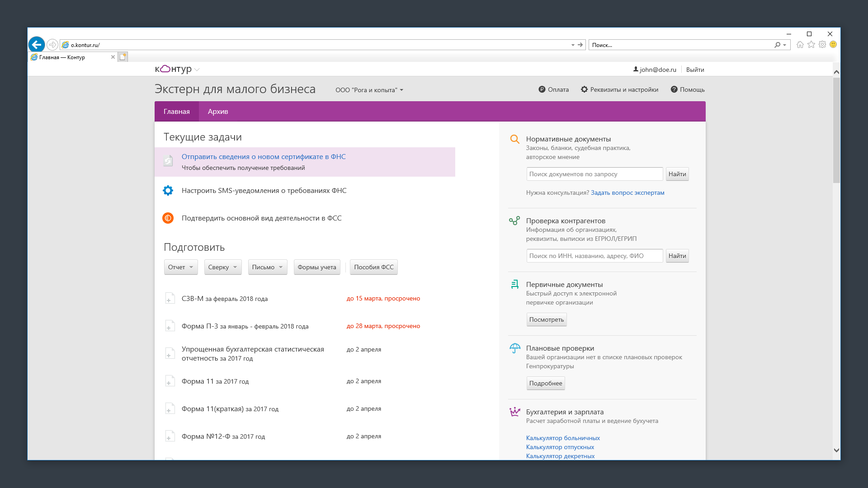Click the green counterparty check nodes icon
Screen dimensions: 868x488
pyautogui.click(x=514, y=221)
